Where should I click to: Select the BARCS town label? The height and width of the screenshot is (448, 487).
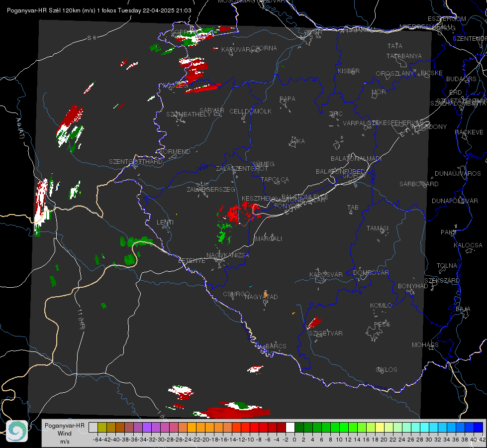(276, 346)
